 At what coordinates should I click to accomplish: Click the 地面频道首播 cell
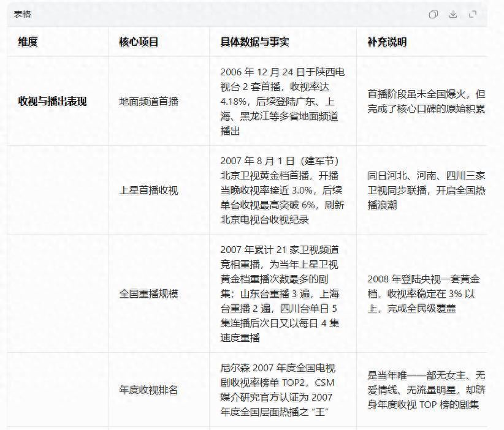click(x=148, y=102)
